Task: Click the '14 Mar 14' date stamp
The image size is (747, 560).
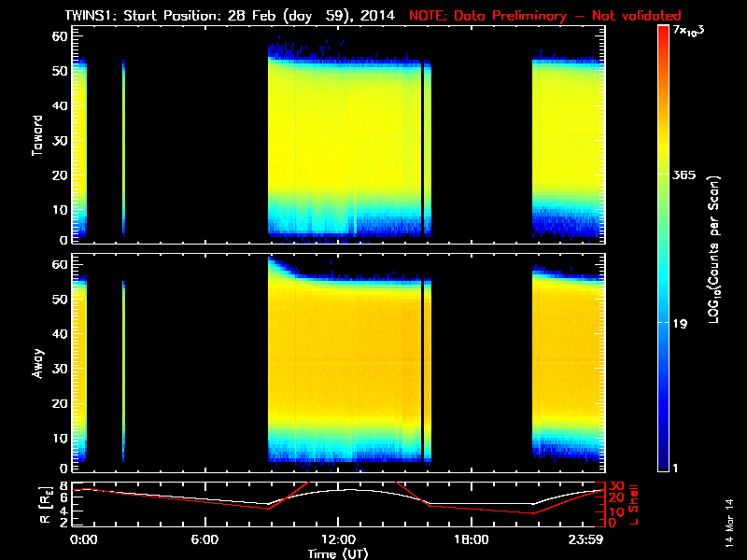Action: tap(729, 523)
